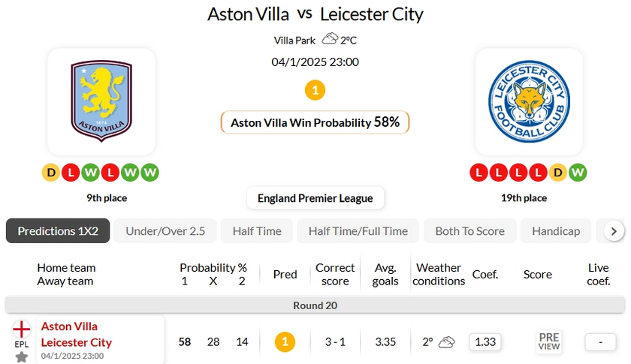Click the England flag EPL icon
The image size is (631, 364).
22,329
